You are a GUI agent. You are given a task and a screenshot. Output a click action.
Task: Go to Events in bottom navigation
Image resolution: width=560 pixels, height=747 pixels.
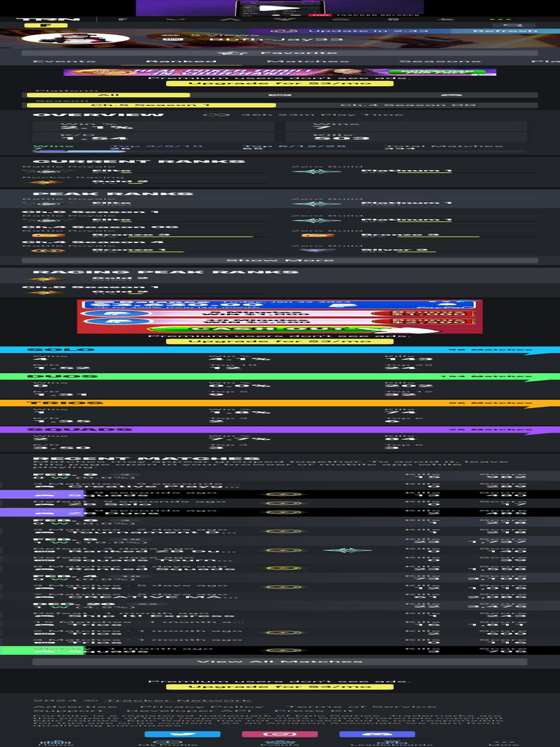point(279,743)
